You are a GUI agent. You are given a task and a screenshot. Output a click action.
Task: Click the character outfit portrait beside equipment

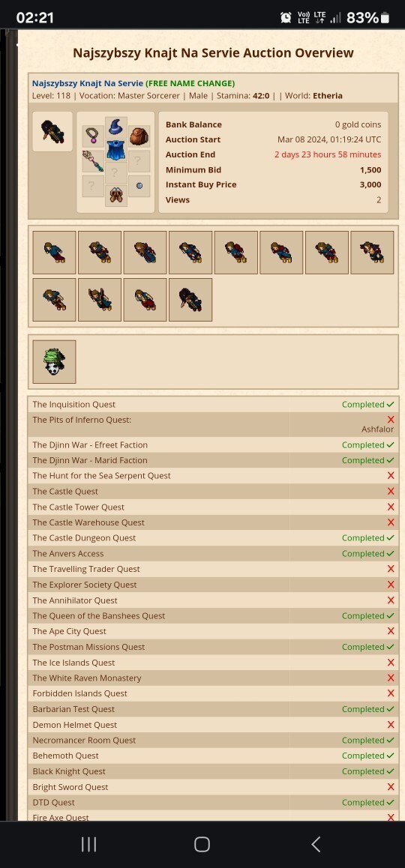click(52, 132)
